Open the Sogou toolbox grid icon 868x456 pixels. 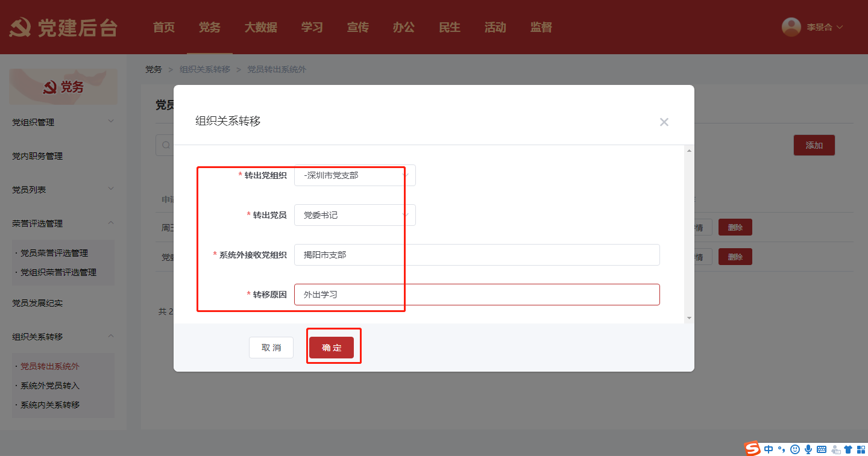[861, 449]
